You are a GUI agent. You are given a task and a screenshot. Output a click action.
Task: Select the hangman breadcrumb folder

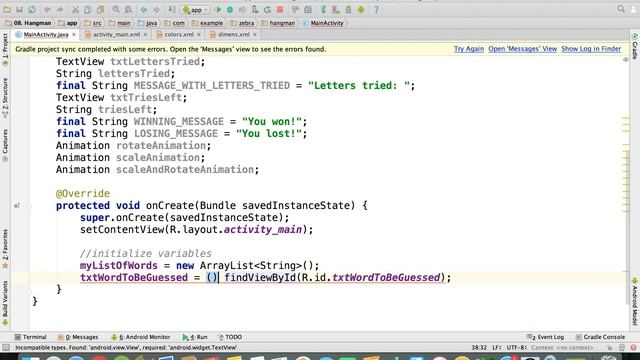278,23
